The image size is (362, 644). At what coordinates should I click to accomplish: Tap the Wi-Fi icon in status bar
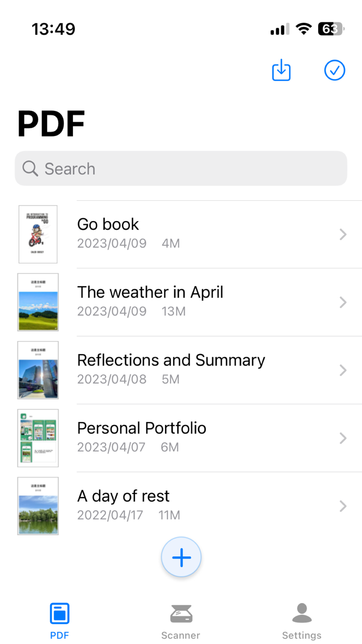[x=303, y=29]
